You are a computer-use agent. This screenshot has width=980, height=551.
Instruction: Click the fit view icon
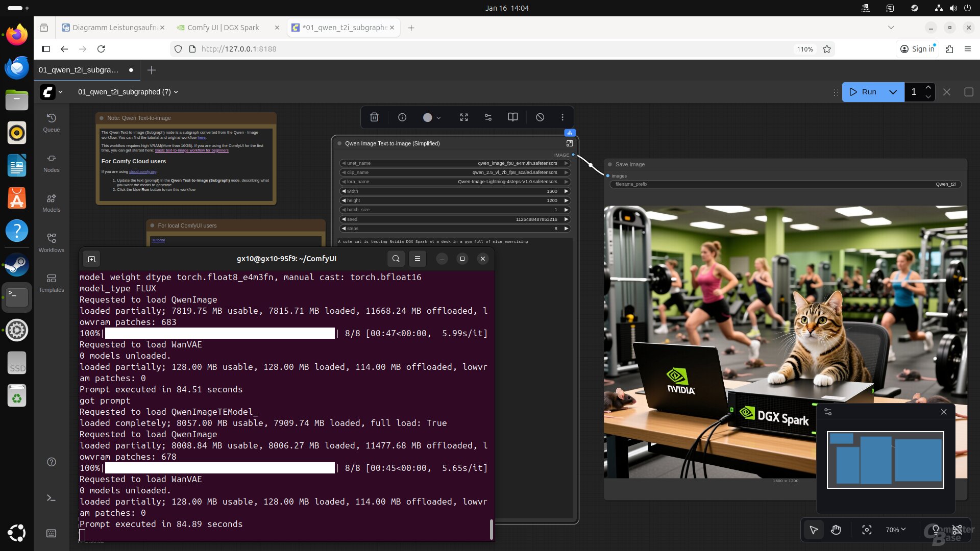867,530
